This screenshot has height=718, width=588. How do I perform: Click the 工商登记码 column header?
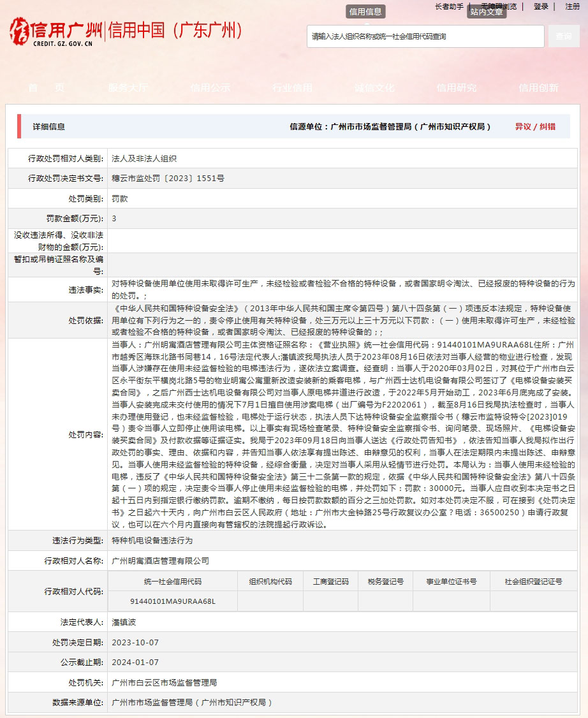[x=330, y=582]
